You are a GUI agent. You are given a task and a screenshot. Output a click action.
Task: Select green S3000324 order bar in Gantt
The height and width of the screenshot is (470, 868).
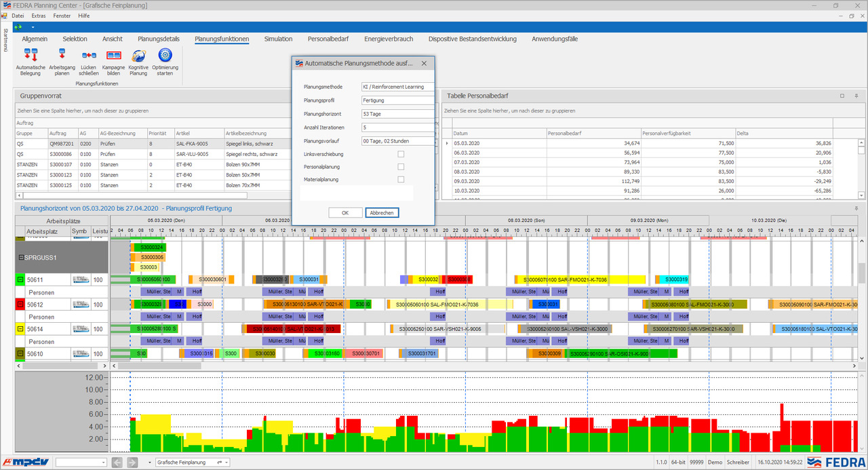tap(150, 248)
